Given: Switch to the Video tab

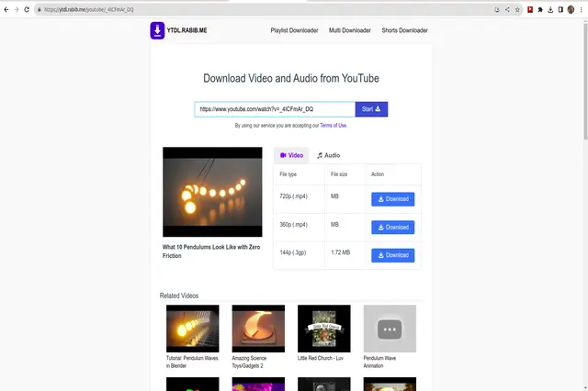Looking at the screenshot, I should (291, 155).
